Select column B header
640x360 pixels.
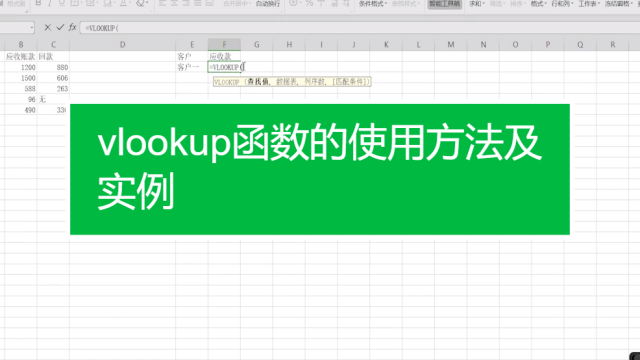tap(21, 44)
